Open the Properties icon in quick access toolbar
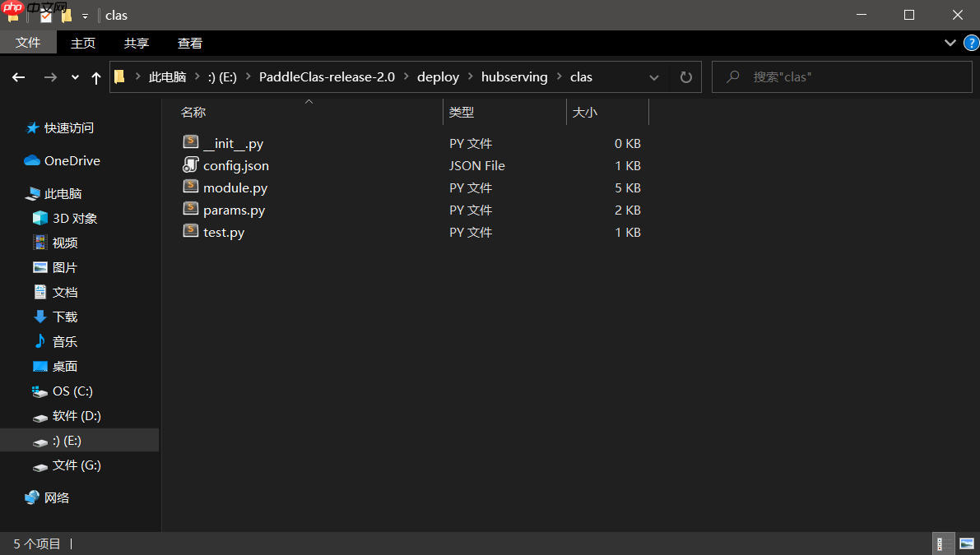Image resolution: width=980 pixels, height=555 pixels. (46, 15)
